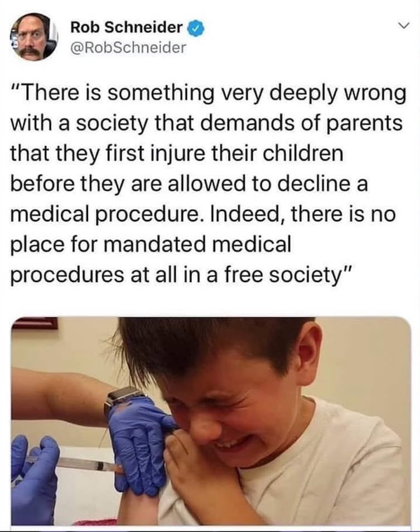The width and height of the screenshot is (420, 532).
Task: Click the picture frame corner in the photo
Action: click(35, 323)
